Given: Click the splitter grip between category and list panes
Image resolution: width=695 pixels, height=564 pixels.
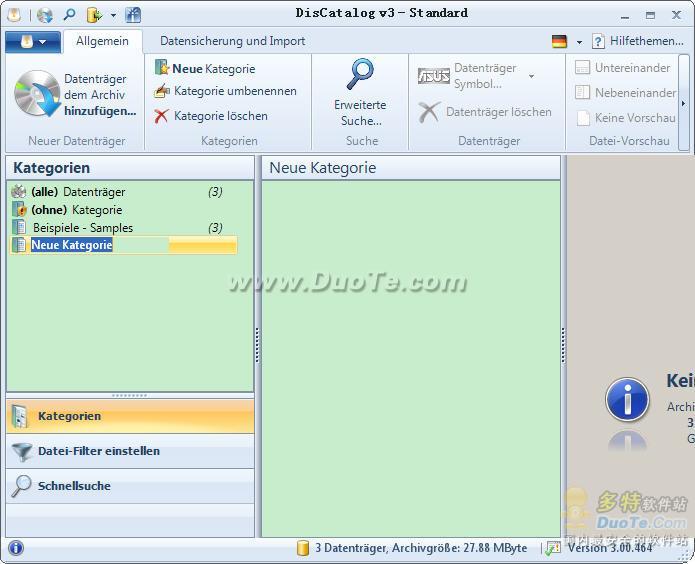Looking at the screenshot, I should (257, 345).
